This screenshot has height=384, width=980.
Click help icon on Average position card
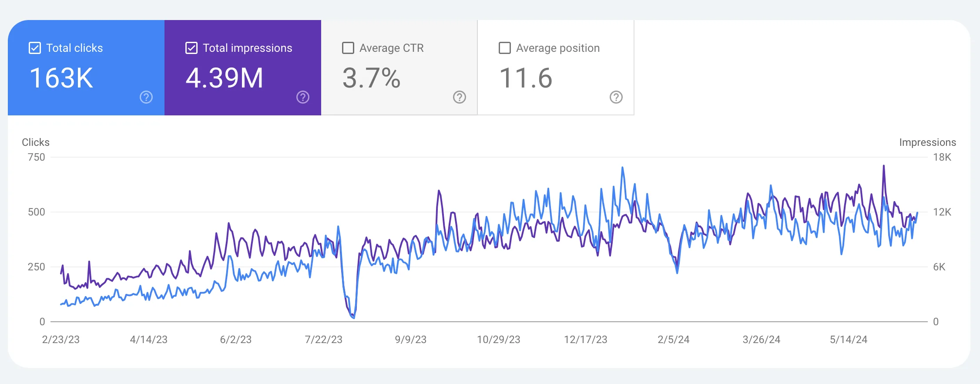(616, 97)
